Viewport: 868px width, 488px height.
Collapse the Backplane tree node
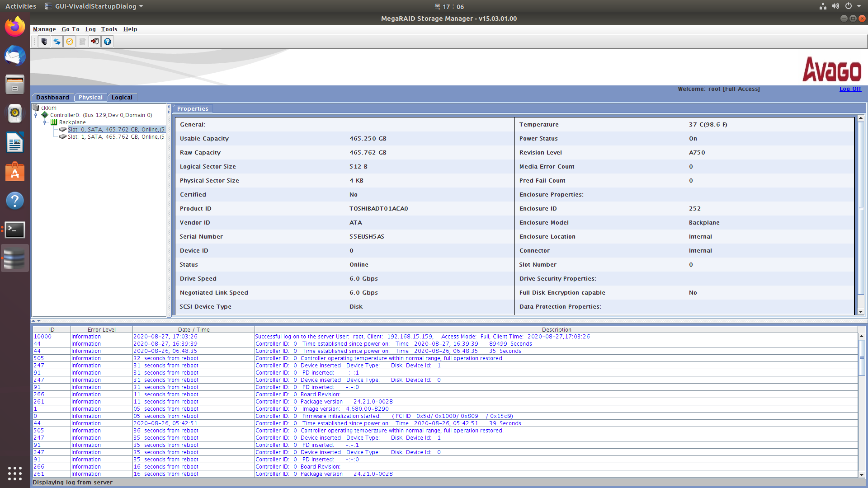(x=45, y=122)
